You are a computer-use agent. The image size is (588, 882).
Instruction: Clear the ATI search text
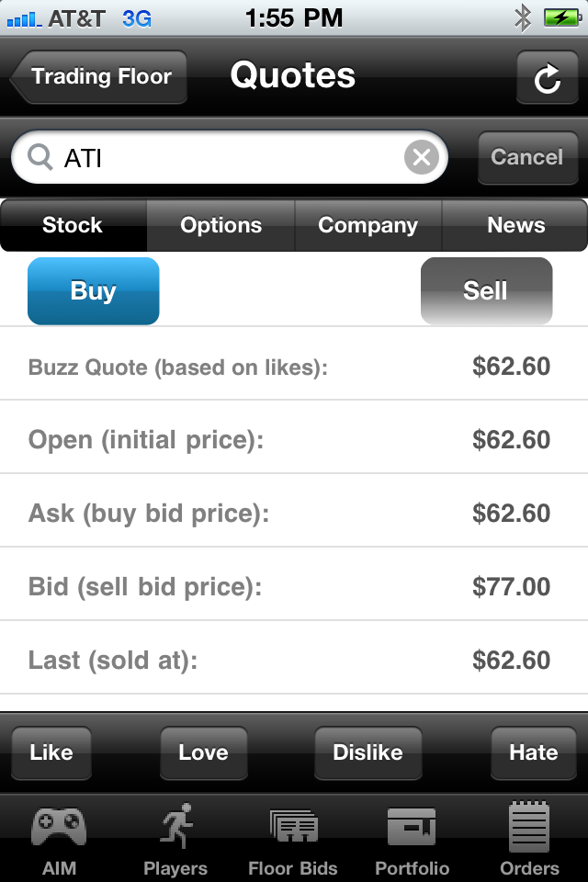point(421,158)
